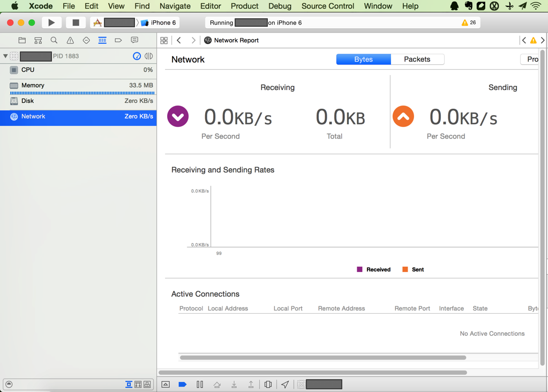Click the orange Sent legend swatch
The height and width of the screenshot is (392, 548).
tap(405, 269)
